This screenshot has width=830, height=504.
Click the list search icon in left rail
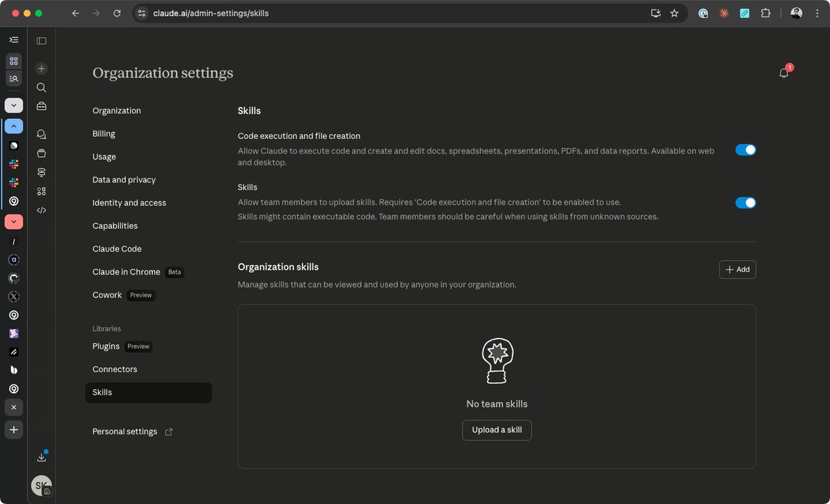[14, 78]
